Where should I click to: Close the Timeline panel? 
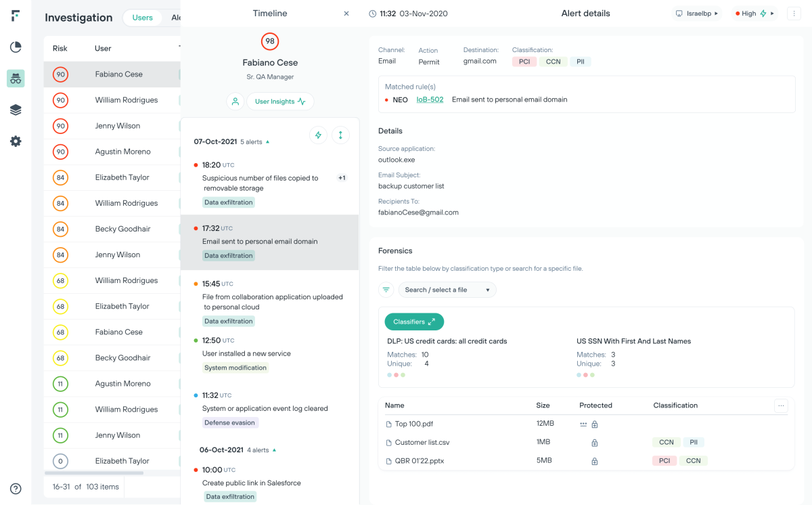pos(346,14)
